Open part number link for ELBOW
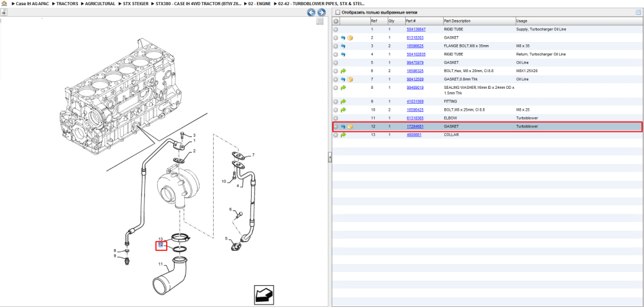Screen dimensions: 644x307 click(x=415, y=118)
